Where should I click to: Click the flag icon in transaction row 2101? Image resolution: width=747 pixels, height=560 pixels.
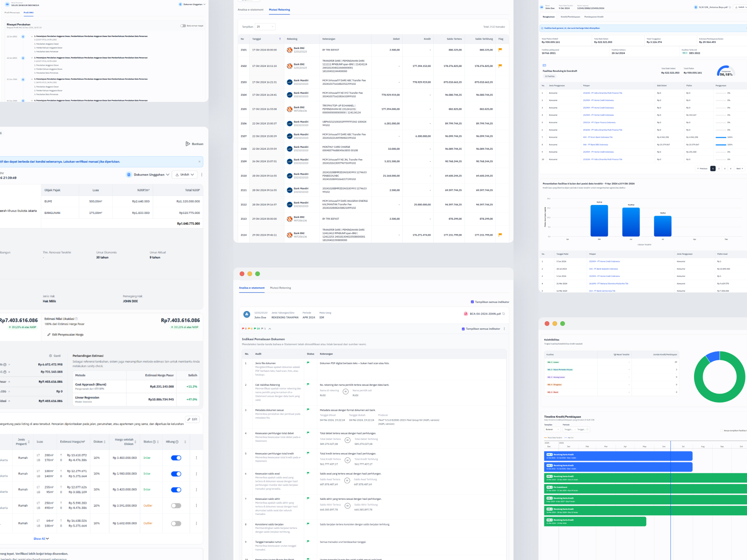pyautogui.click(x=500, y=50)
